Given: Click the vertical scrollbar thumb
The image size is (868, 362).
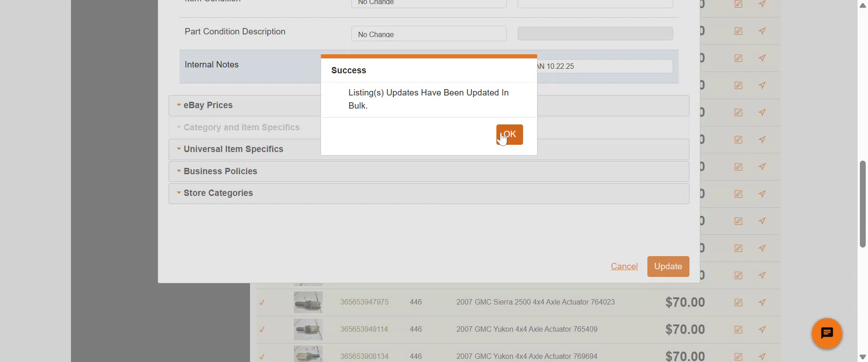Looking at the screenshot, I should coord(863,204).
